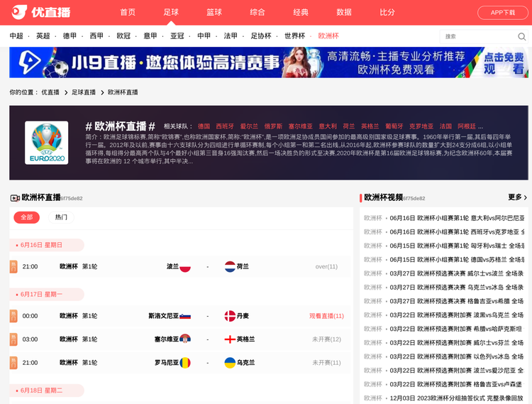Screen dimensions: 532x404
Task: Click the Ukraine flag icon
Action: click(x=230, y=363)
